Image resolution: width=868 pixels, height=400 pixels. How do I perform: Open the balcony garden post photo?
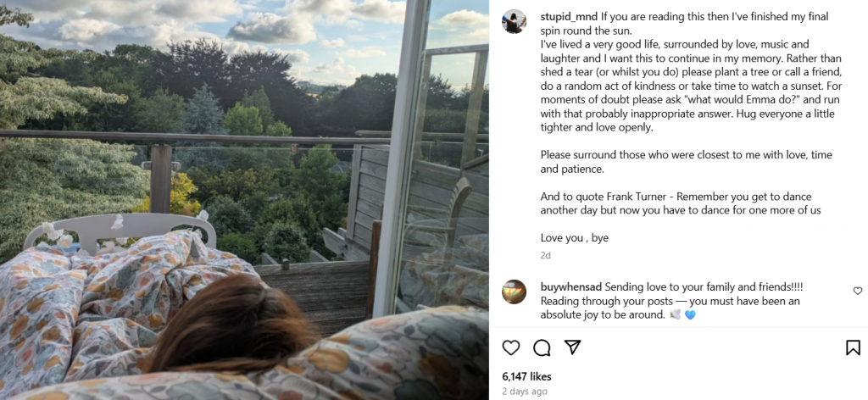click(x=244, y=200)
